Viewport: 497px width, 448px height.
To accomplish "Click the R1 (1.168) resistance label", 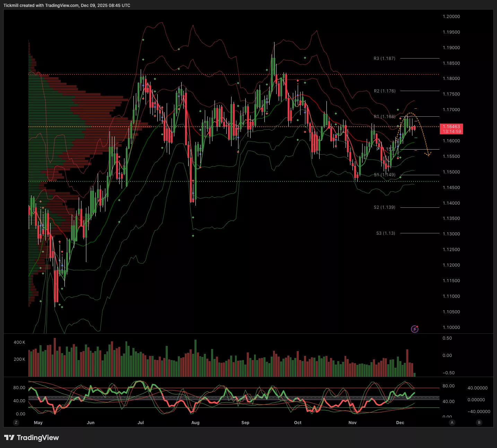I will pyautogui.click(x=384, y=117).
